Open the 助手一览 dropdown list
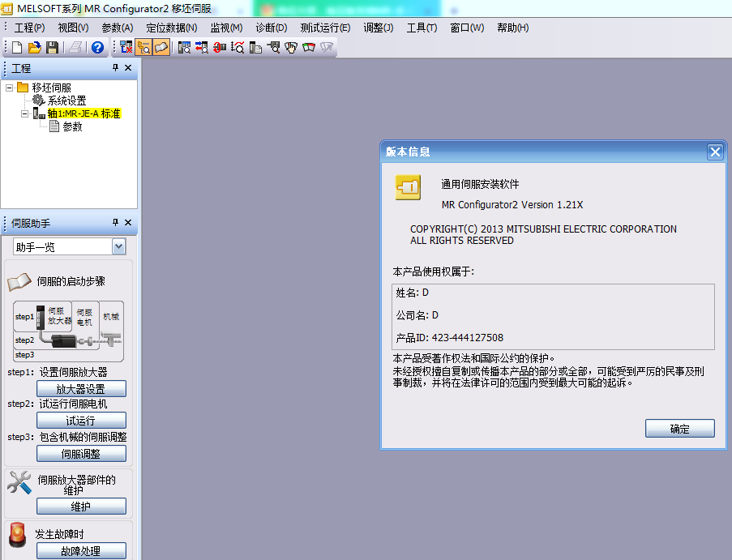The image size is (732, 560). tap(119, 246)
